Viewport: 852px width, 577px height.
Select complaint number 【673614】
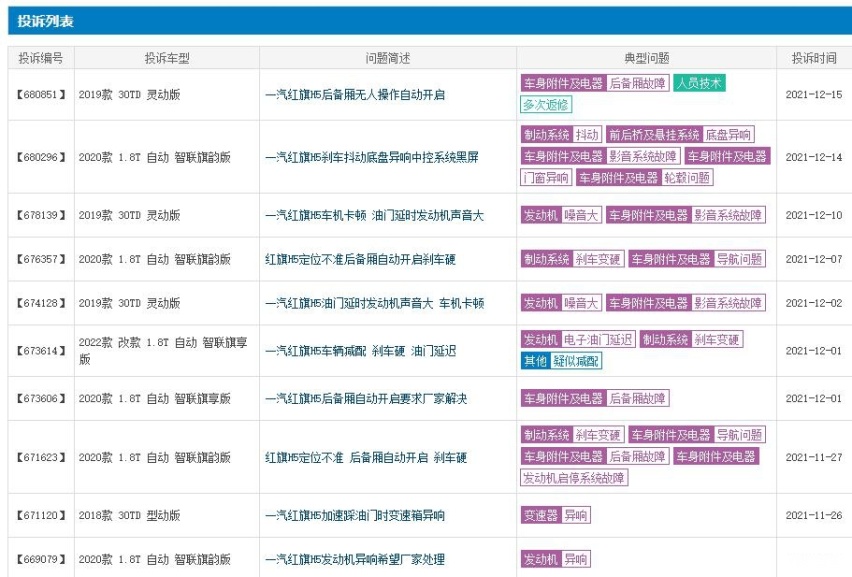pyautogui.click(x=41, y=351)
